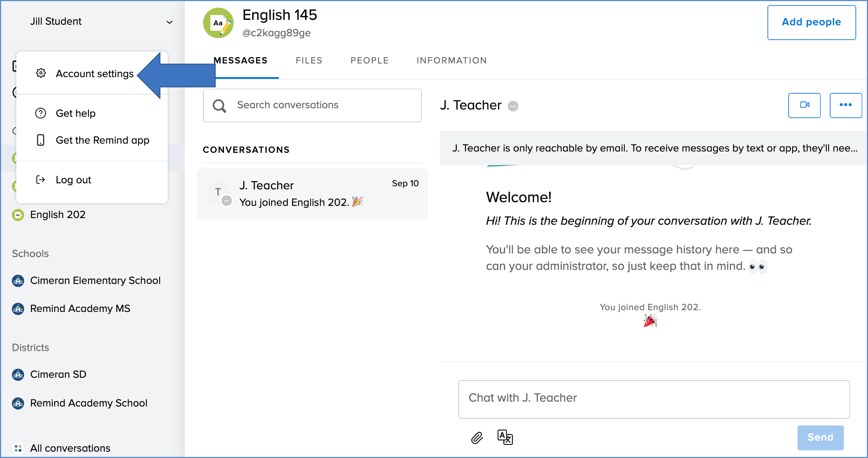This screenshot has width=868, height=458.
Task: Click the All conversations dots icon
Action: [x=18, y=448]
